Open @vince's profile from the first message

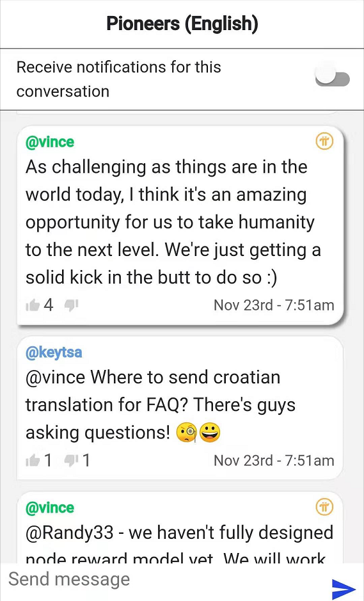click(x=50, y=142)
